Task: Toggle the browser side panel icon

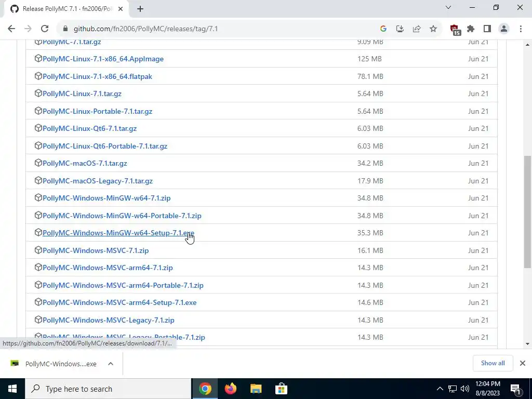Action: click(487, 29)
